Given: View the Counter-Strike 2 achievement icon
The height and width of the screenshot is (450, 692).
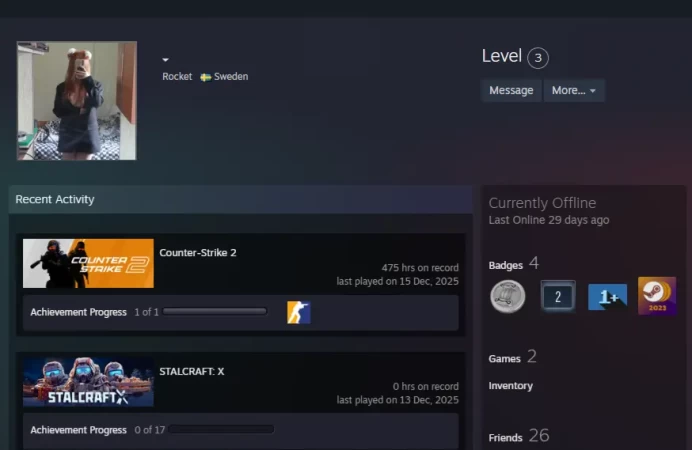Looking at the screenshot, I should pos(299,312).
